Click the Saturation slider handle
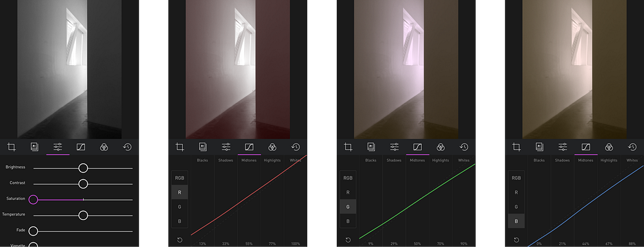644x247 pixels. (x=33, y=199)
